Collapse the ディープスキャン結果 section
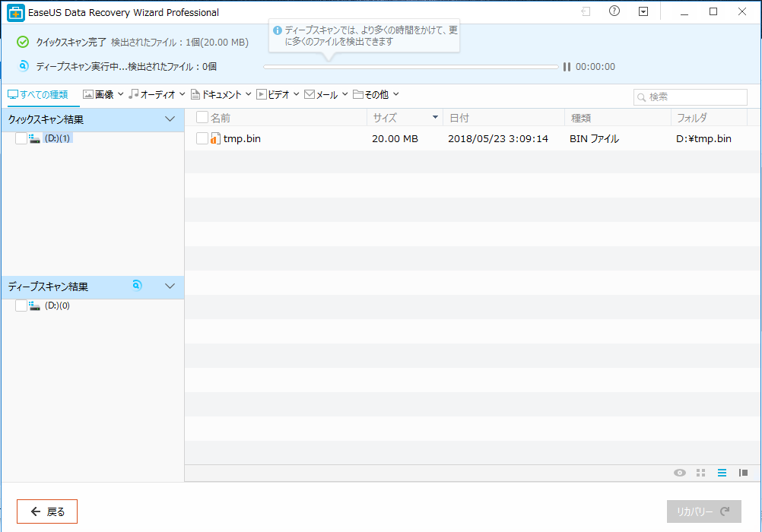 (170, 287)
